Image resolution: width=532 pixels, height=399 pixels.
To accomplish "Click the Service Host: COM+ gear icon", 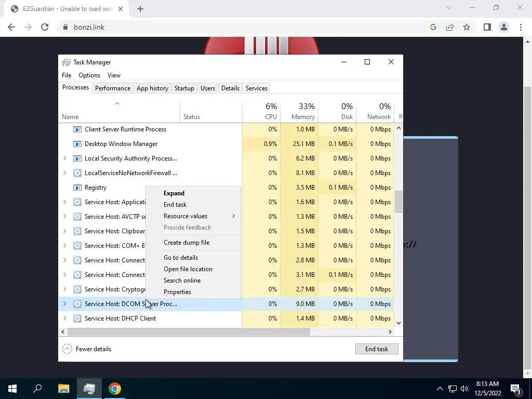I will [77, 246].
